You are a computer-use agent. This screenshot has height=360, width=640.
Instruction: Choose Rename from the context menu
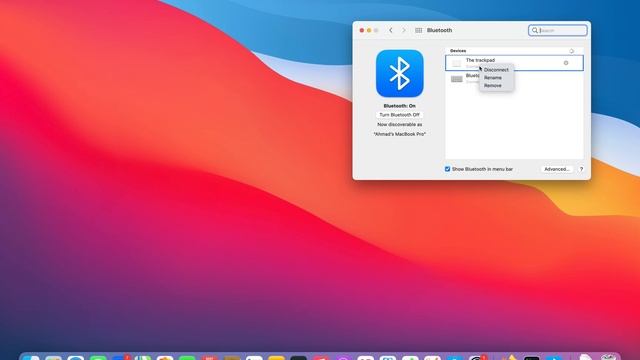(x=493, y=78)
